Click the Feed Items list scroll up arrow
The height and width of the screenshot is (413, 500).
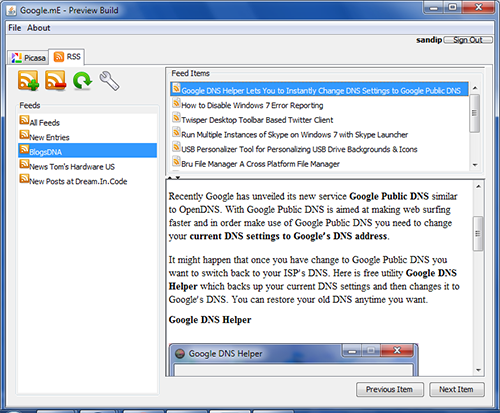[x=475, y=88]
